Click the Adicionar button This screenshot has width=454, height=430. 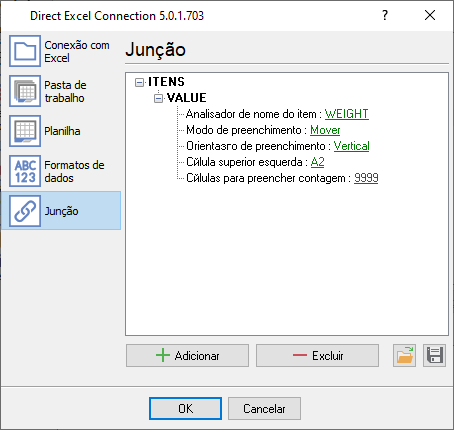click(187, 356)
